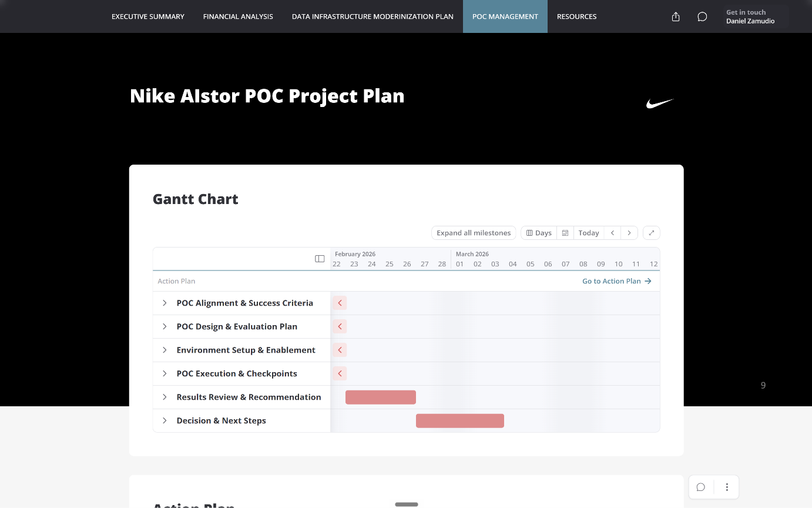The height and width of the screenshot is (508, 812).
Task: Jump back to Environment Setup bar arrow
Action: point(340,350)
